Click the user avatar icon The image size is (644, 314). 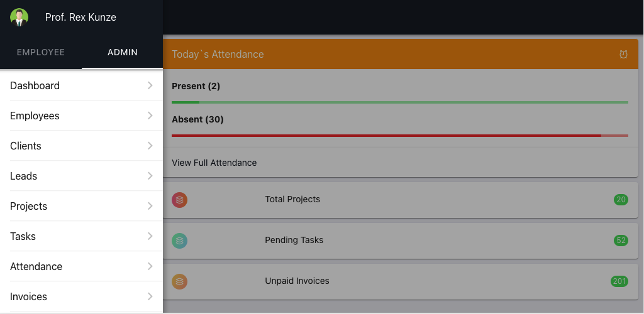tap(19, 17)
